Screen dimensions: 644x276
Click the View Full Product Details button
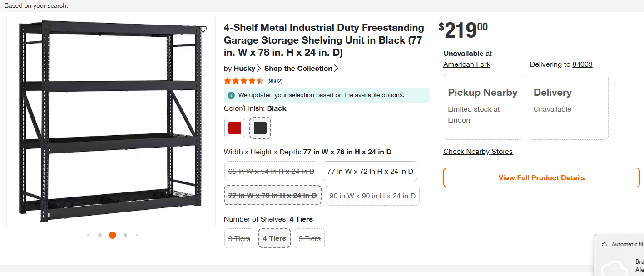click(x=541, y=177)
